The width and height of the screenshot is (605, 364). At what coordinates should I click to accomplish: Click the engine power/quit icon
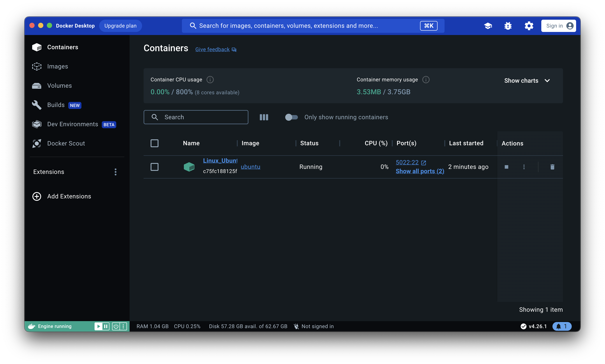[x=116, y=326]
